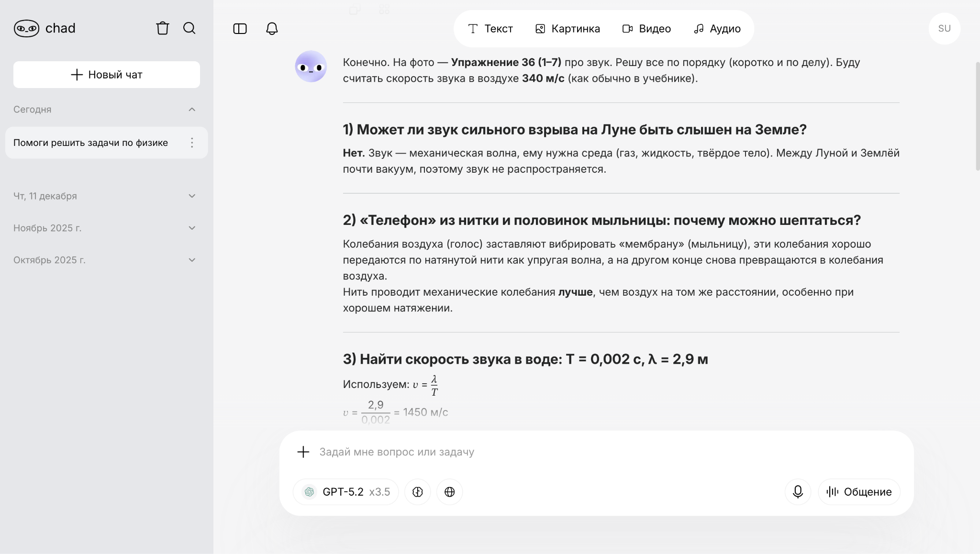980x554 pixels.
Task: Open the SU user avatar
Action: click(944, 29)
